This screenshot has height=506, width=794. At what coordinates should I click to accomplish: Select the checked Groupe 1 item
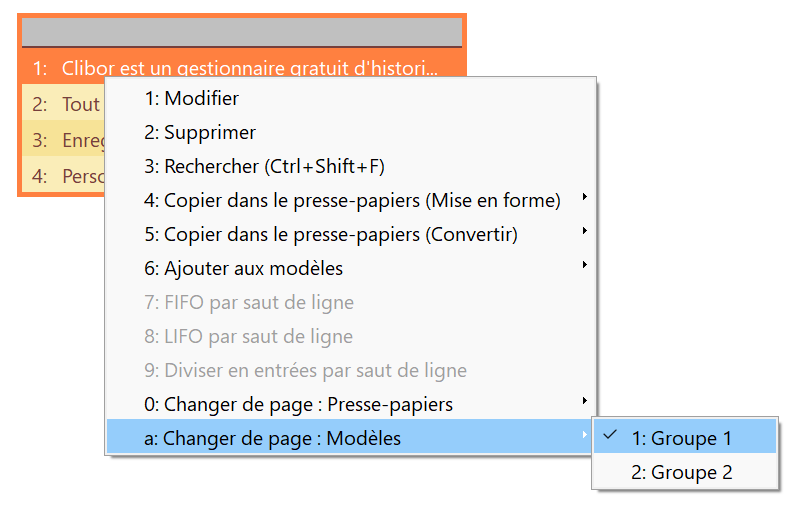tap(685, 436)
